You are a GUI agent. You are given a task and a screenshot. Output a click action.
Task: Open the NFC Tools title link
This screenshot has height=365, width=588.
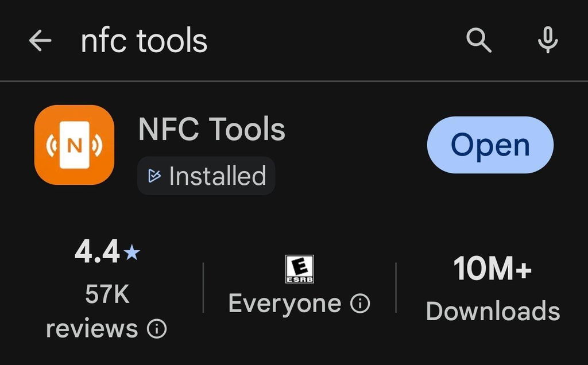click(x=212, y=129)
